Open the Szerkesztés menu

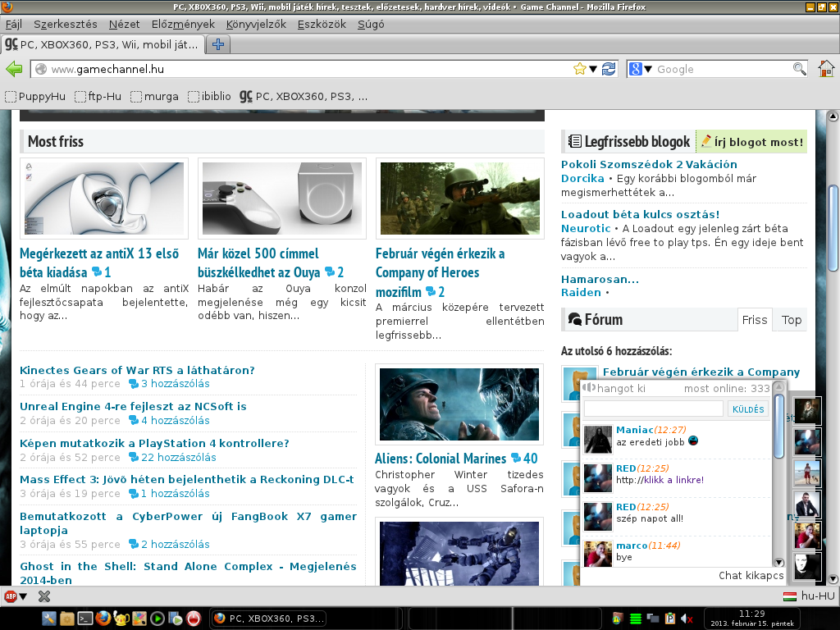pos(66,24)
